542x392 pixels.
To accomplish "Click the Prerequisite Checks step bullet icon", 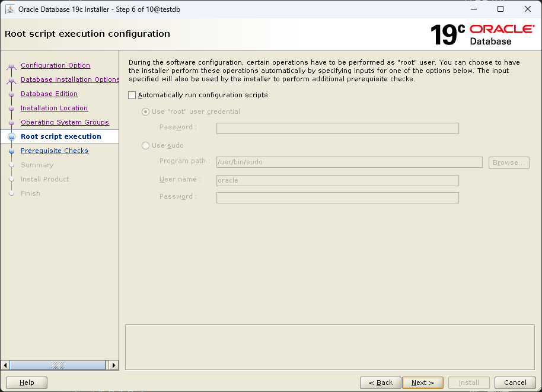I will [12, 151].
